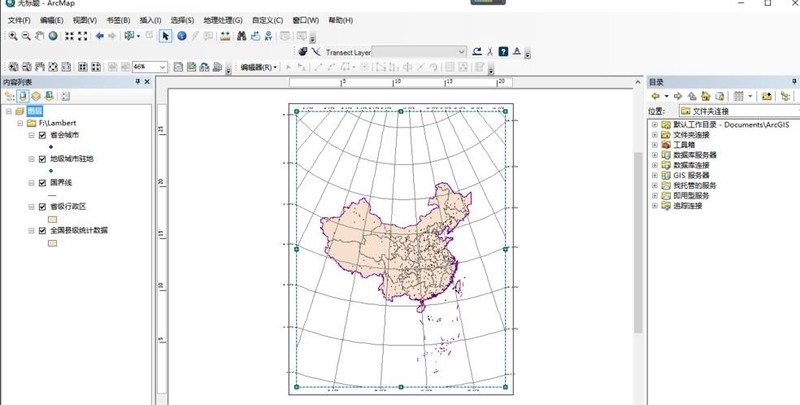Switch to List By Source view

tap(22, 96)
